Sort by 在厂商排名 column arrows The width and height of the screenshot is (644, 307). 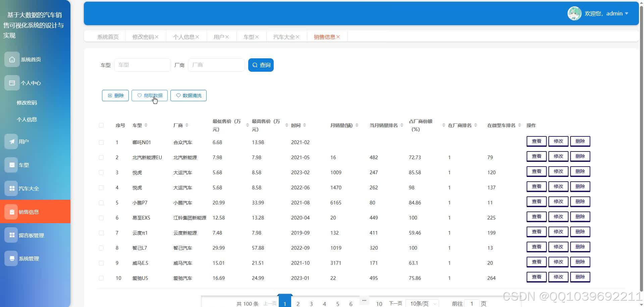click(476, 125)
